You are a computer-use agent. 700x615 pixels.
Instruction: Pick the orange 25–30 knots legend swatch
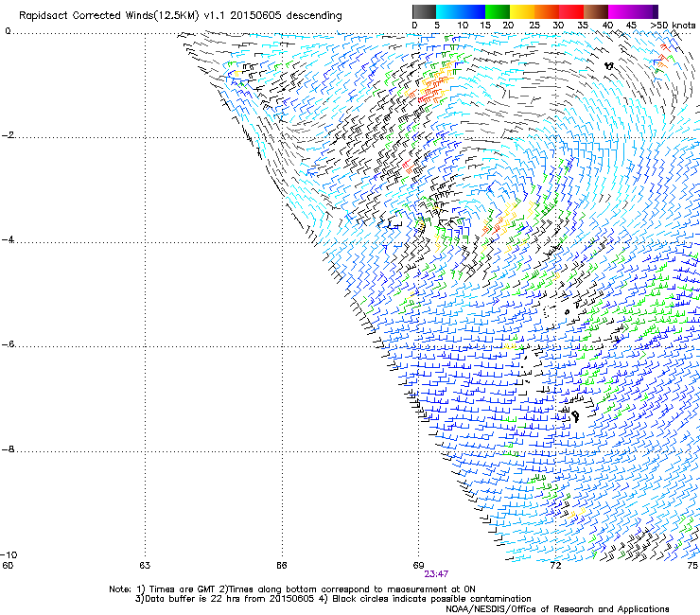click(x=547, y=11)
